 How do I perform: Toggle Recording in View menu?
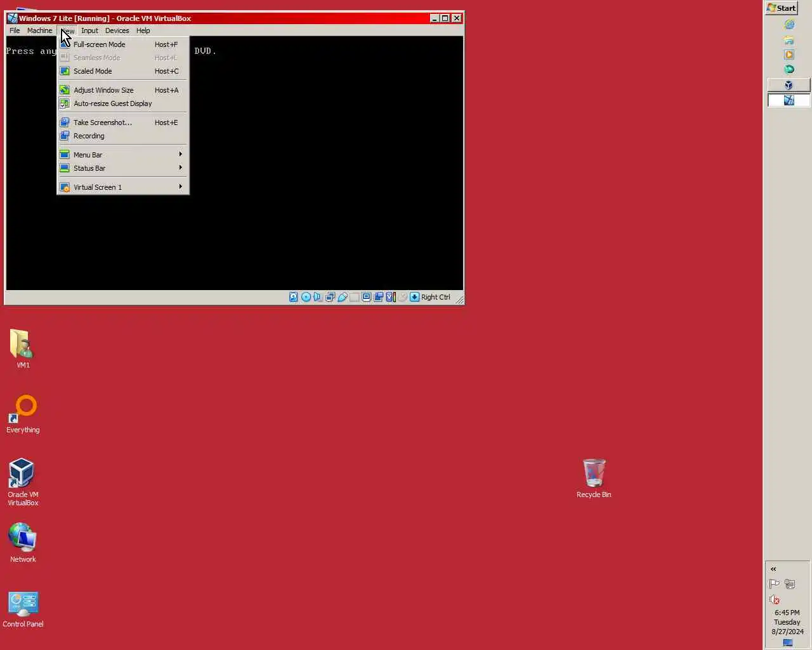coord(123,136)
